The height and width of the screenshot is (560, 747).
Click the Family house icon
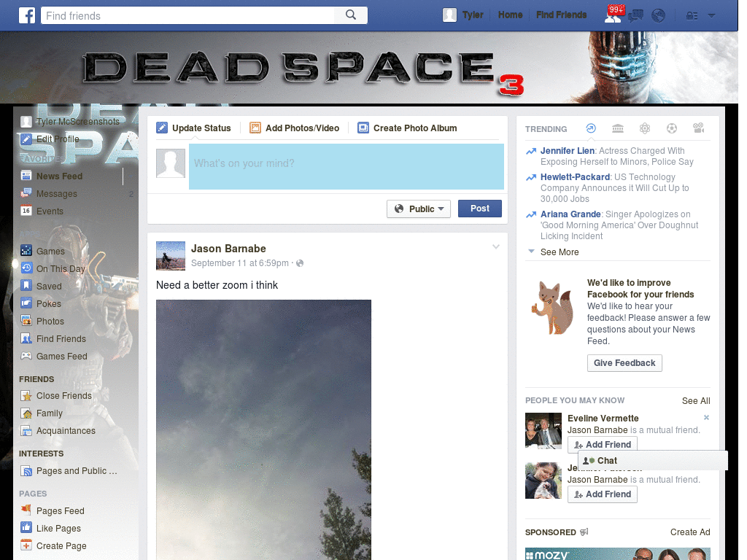coord(26,413)
